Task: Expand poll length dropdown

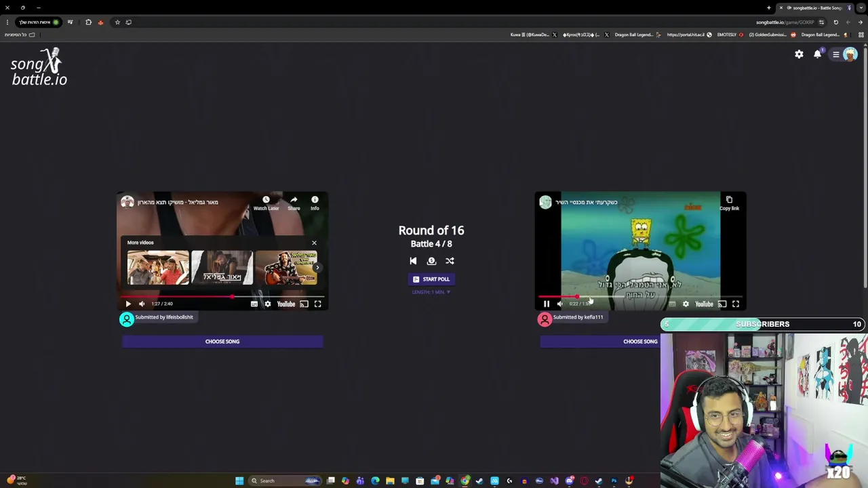Action: point(431,292)
